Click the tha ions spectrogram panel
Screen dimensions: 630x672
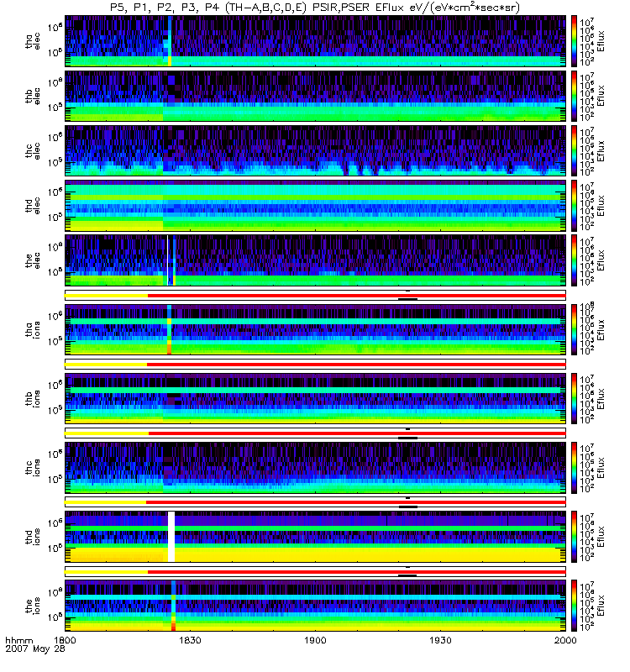coord(315,328)
